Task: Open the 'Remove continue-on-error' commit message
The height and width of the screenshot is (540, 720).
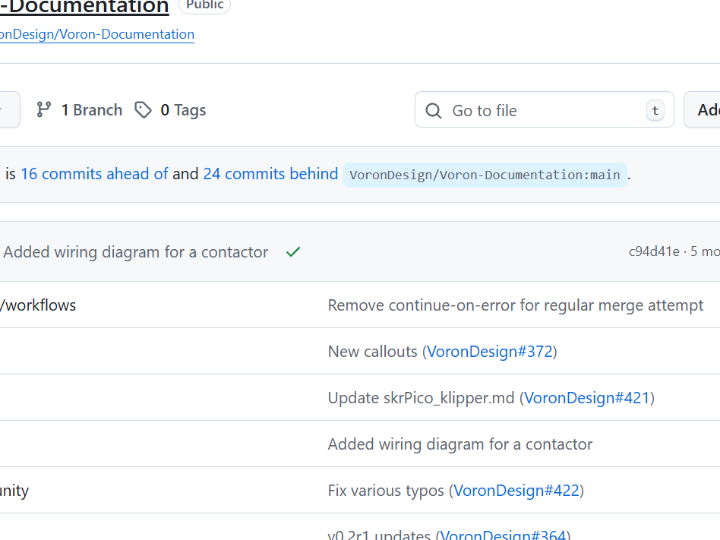Action: (515, 305)
